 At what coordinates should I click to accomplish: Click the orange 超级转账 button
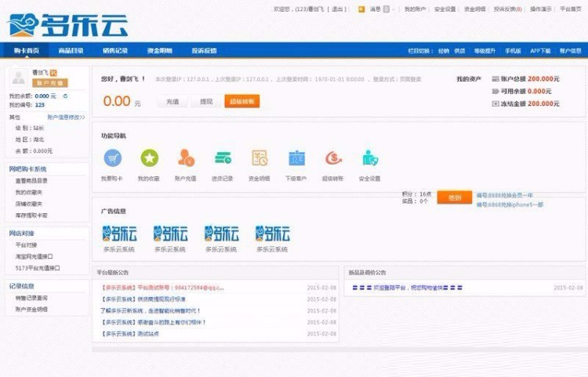(242, 102)
